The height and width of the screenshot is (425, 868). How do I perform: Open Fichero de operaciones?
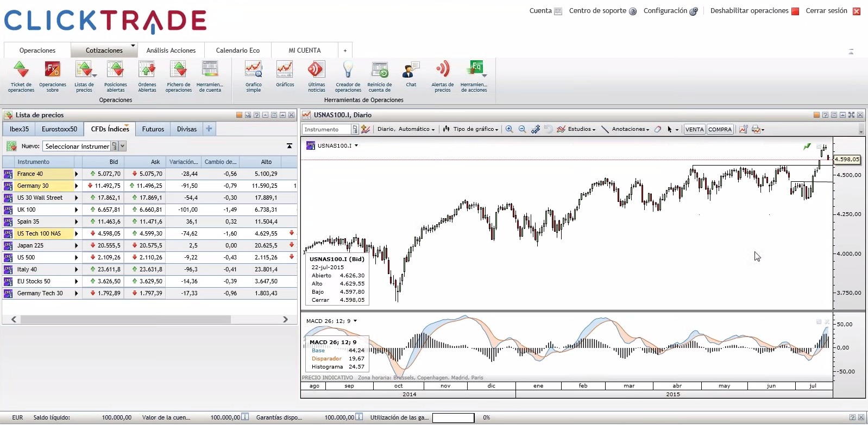tap(179, 77)
